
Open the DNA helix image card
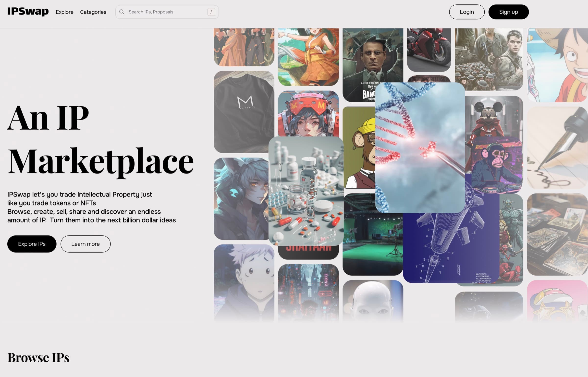pyautogui.click(x=420, y=147)
